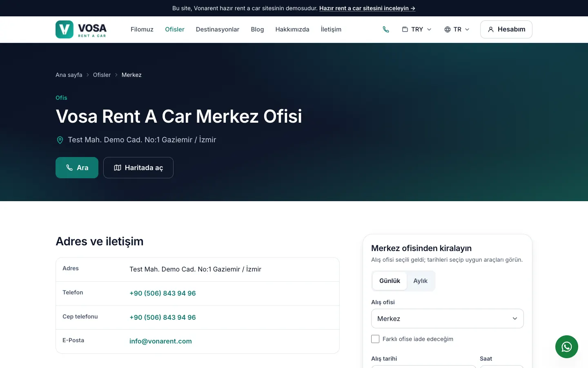Click the Merkez breadcrumb text
Screen dimensions: 588x368
tap(131, 75)
